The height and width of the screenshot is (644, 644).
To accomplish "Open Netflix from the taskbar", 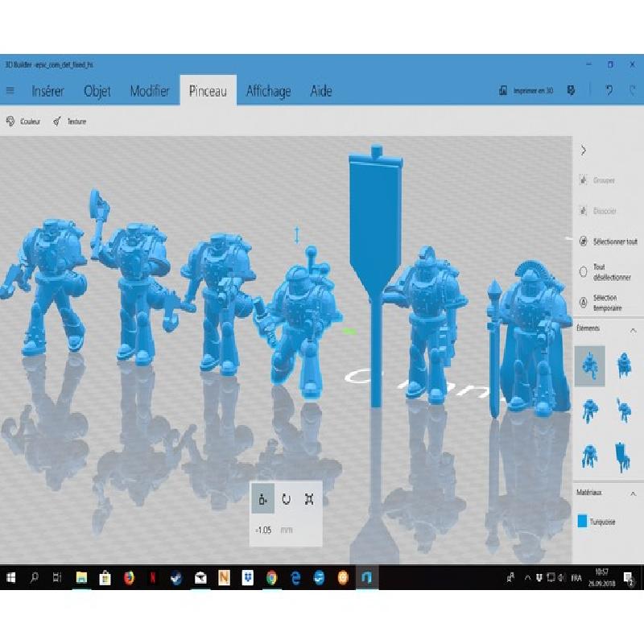I will 153,578.
